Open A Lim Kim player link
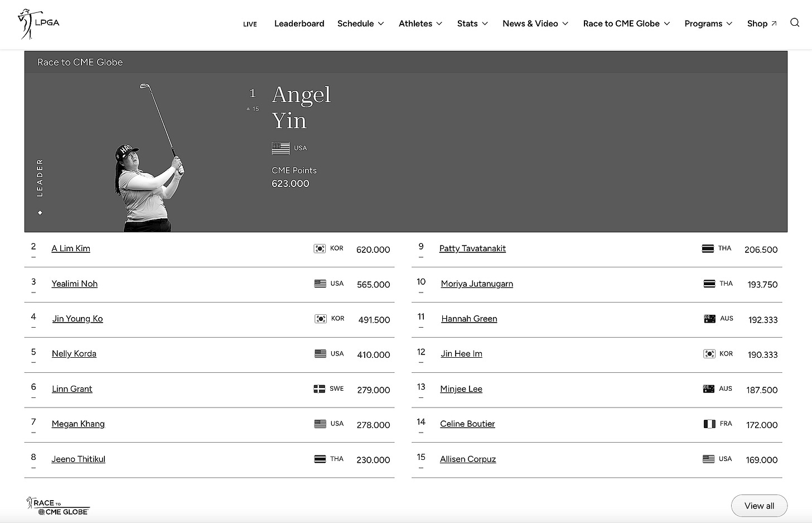This screenshot has height=523, width=812. click(x=71, y=248)
